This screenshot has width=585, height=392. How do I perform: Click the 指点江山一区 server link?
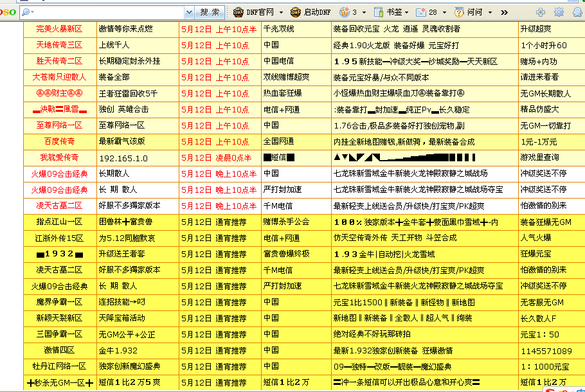pos(59,222)
